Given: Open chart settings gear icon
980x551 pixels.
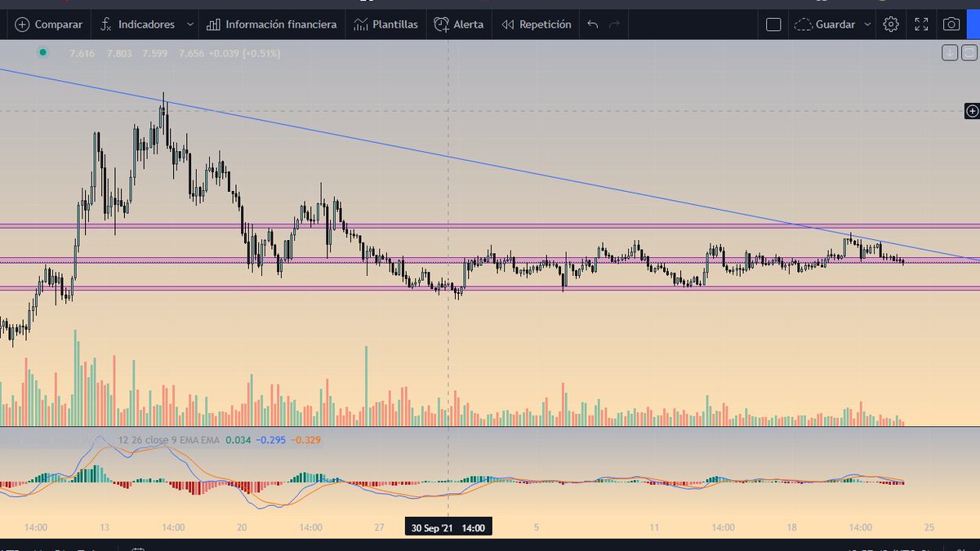Looking at the screenshot, I should pos(891,24).
